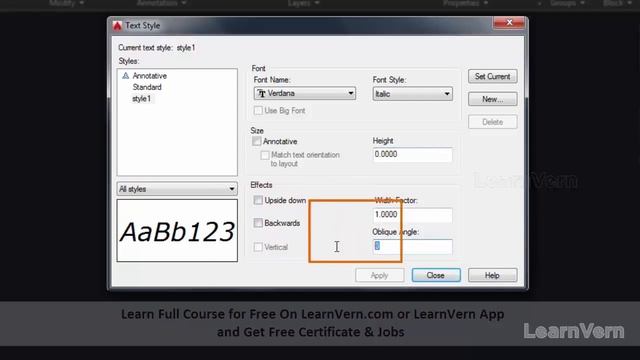Open the Font Style dropdown showing Italic

coord(412,94)
